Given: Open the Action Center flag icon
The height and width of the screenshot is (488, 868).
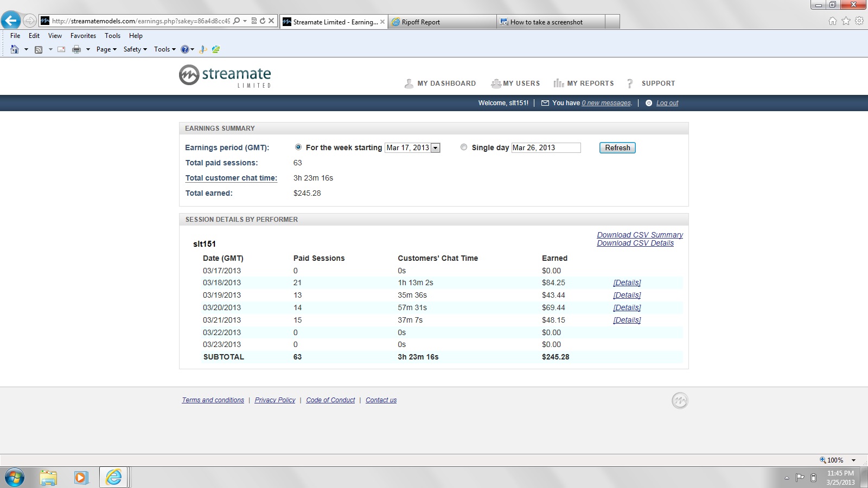Looking at the screenshot, I should click(x=800, y=478).
